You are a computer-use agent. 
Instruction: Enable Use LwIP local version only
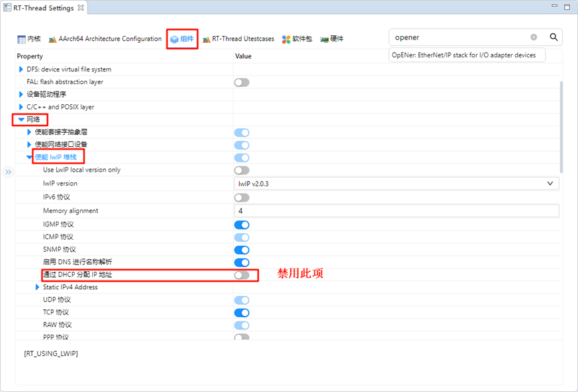pos(242,170)
